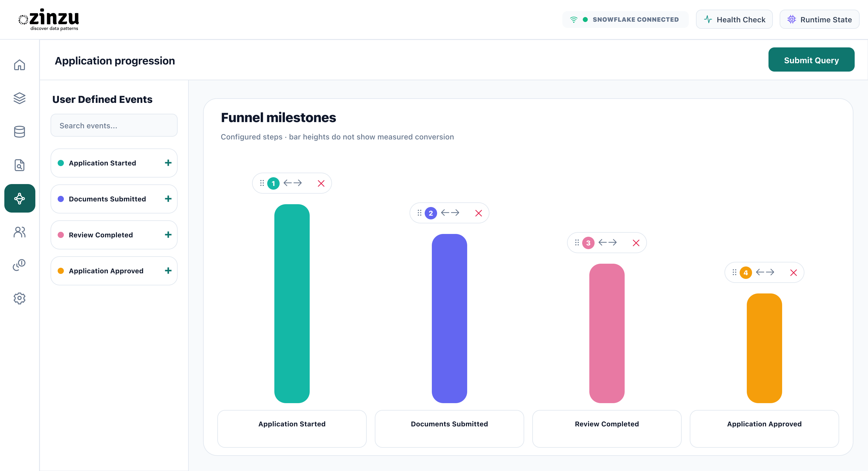
Task: Open the database cylinder sidebar icon
Action: click(x=20, y=132)
